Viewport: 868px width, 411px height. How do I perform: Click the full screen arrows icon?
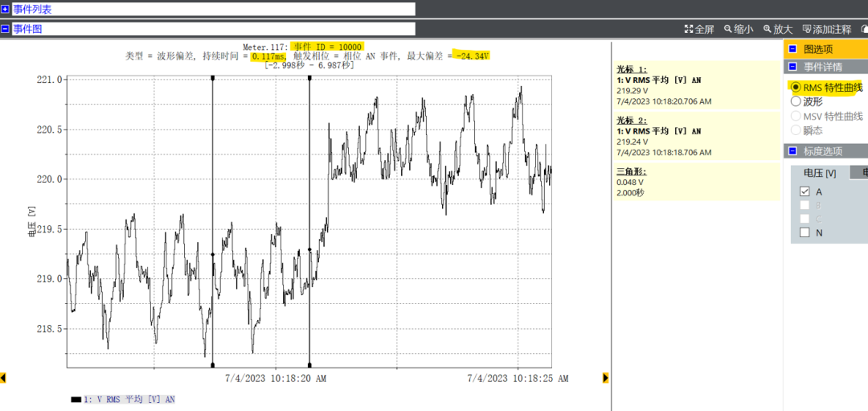[x=689, y=29]
